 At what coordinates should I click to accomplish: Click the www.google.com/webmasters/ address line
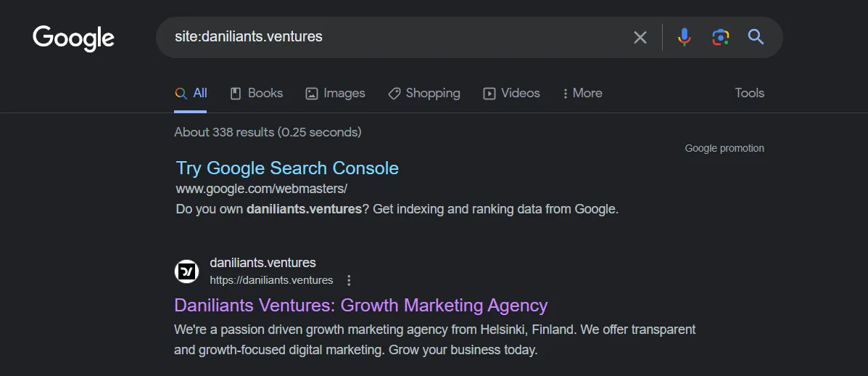pyautogui.click(x=261, y=189)
